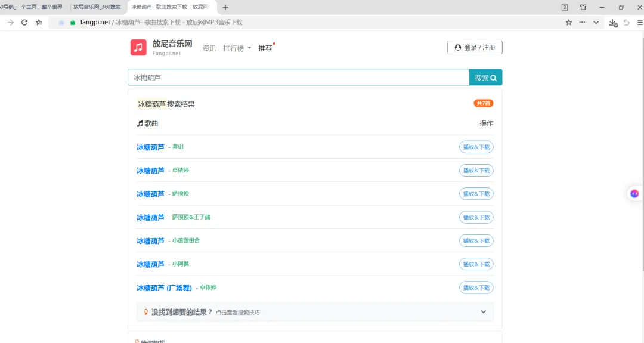Click the magnifier icon in search button
This screenshot has height=343, width=644.
[x=494, y=78]
